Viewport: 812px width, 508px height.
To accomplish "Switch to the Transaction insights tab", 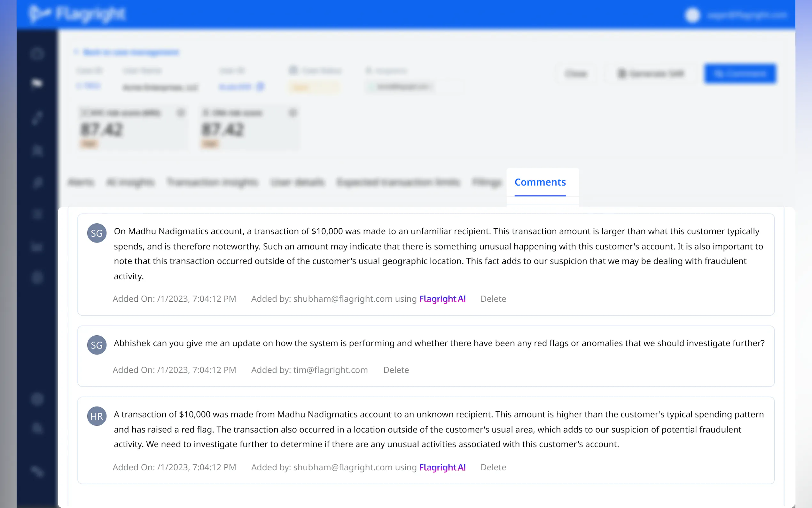I will [x=213, y=182].
